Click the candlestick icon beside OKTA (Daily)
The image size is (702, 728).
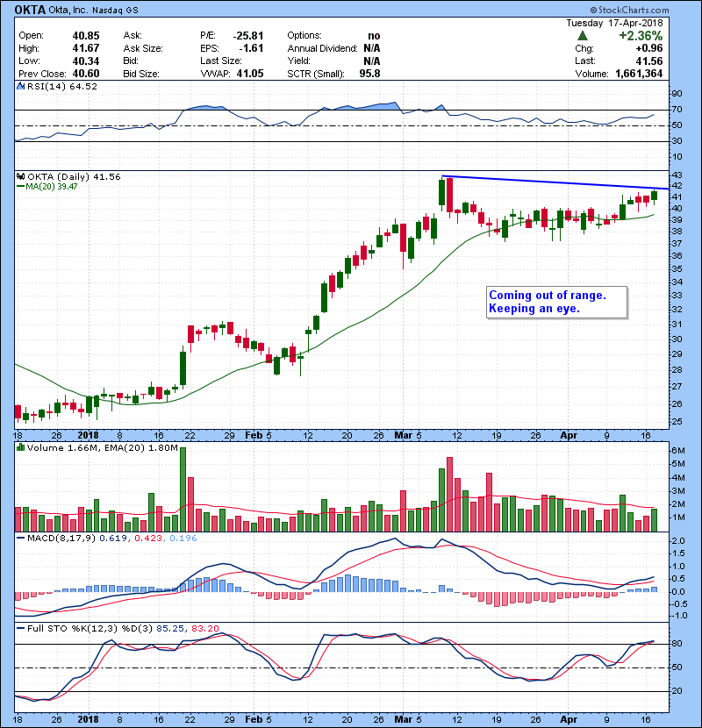(x=20, y=177)
